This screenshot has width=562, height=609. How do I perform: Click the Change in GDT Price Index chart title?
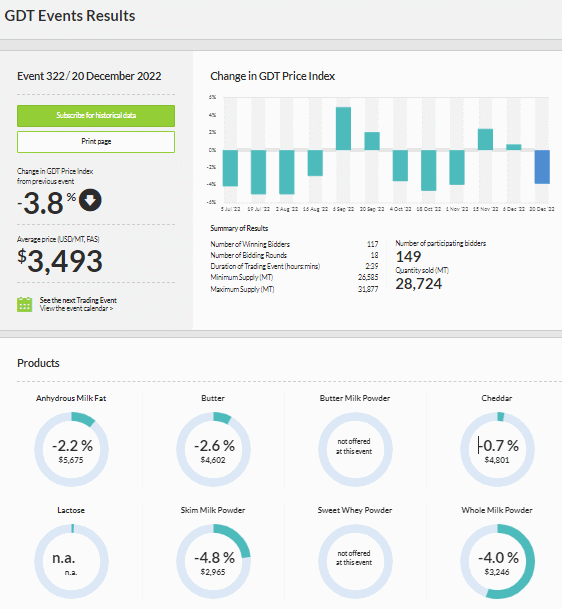(x=273, y=76)
